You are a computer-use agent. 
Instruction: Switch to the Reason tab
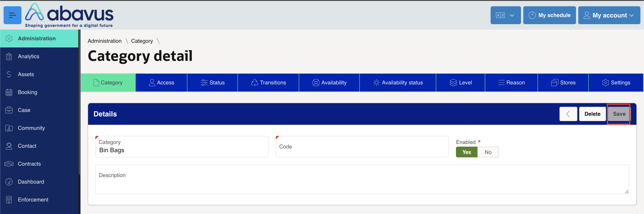[511, 83]
